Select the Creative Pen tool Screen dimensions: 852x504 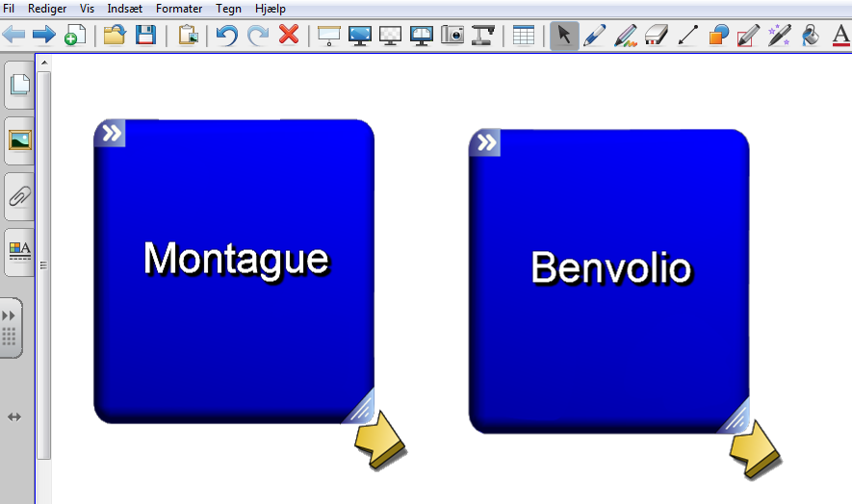[626, 36]
